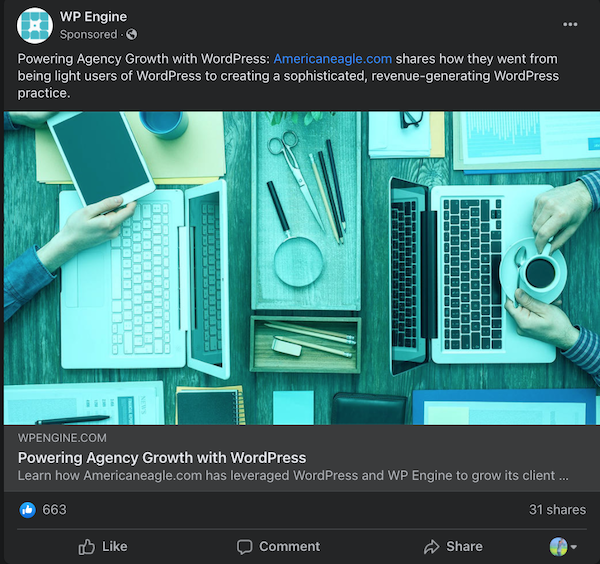Open the three-dot post options menu
600x564 pixels.
[570, 24]
